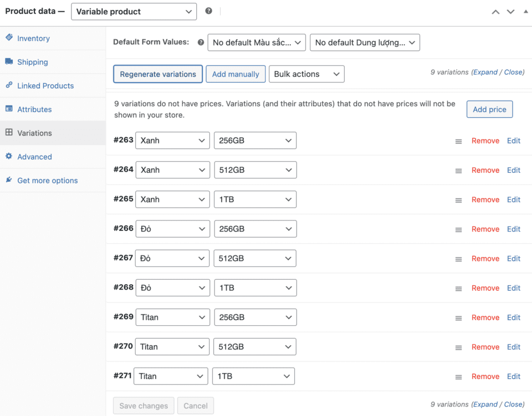Open the Variable product type dropdown
The height and width of the screenshot is (416, 532).
[134, 12]
